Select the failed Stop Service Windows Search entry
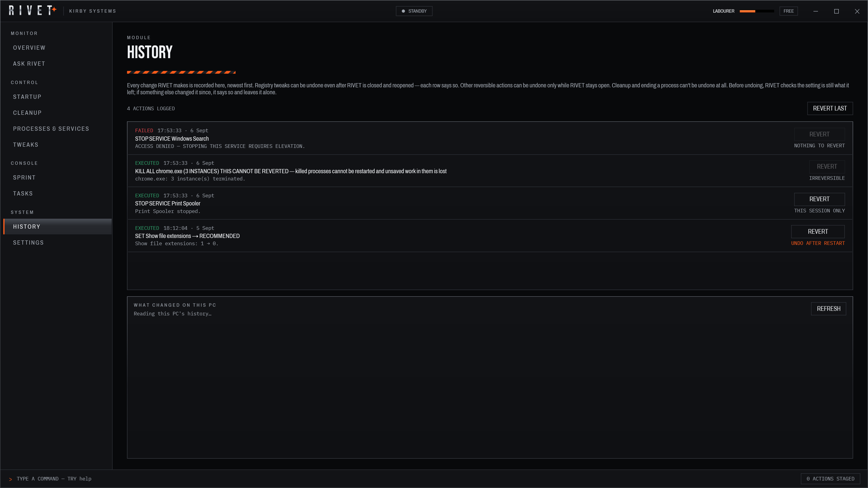 point(490,138)
